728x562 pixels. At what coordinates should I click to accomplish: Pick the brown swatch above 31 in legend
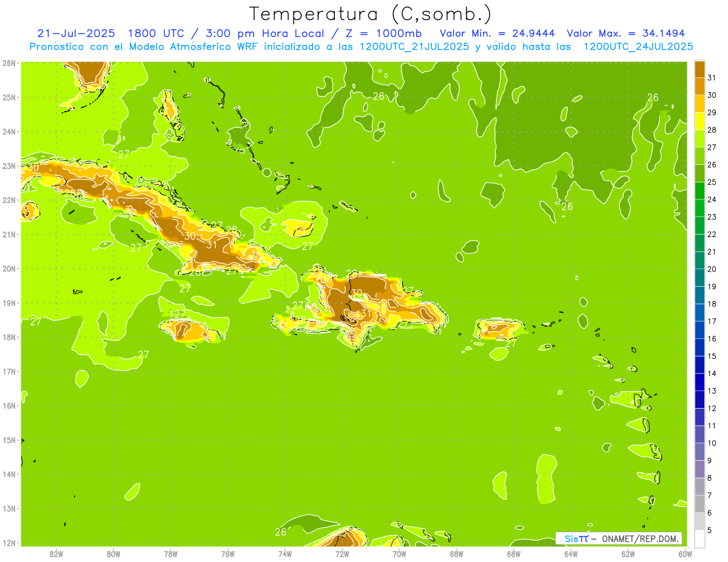700,69
